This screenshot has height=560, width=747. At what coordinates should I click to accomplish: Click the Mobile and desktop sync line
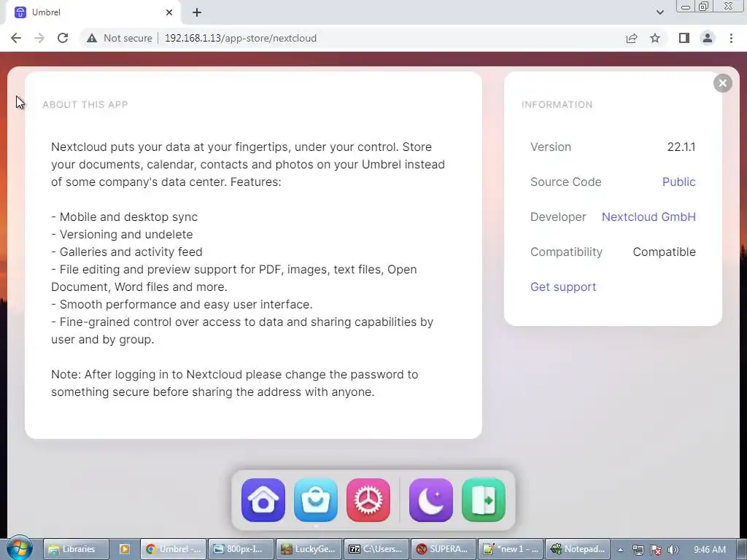124,217
